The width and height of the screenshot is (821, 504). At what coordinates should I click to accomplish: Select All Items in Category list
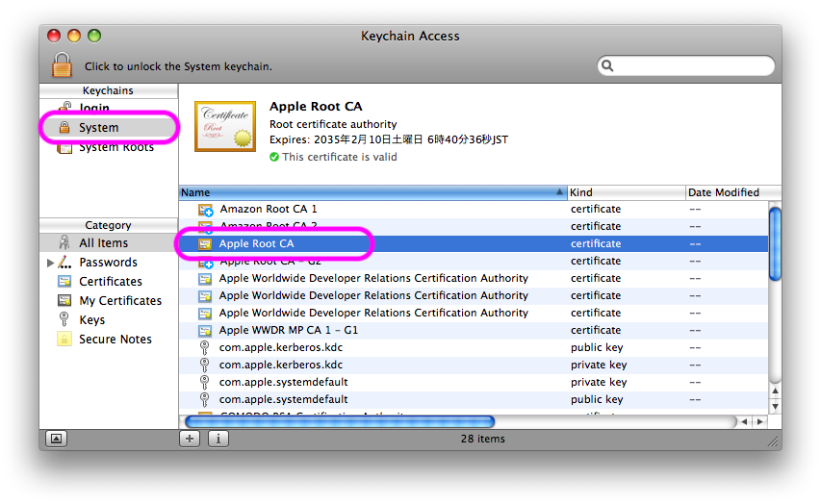tap(103, 242)
